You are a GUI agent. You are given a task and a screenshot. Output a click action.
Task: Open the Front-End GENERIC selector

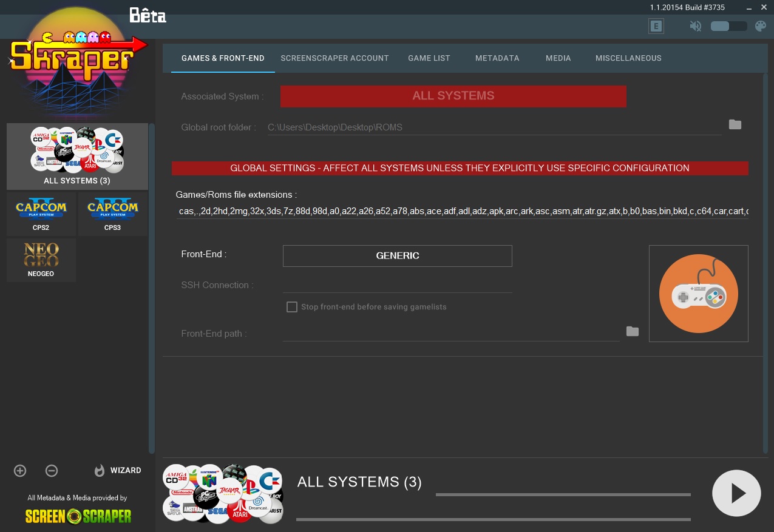(x=397, y=256)
